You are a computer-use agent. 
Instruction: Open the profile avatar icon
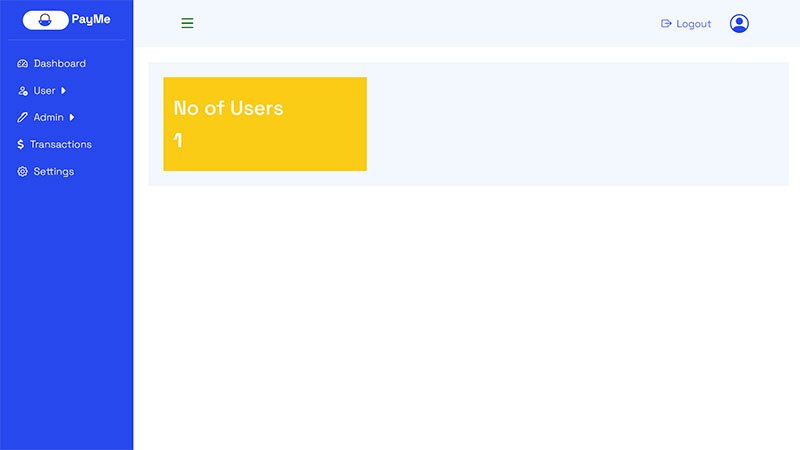point(739,23)
